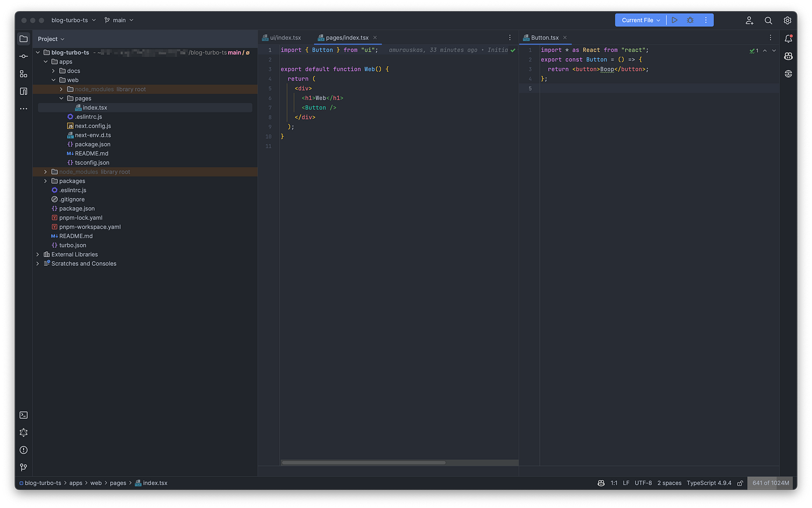Open the Current File run configuration dropdown
This screenshot has height=508, width=812.
[x=640, y=20]
